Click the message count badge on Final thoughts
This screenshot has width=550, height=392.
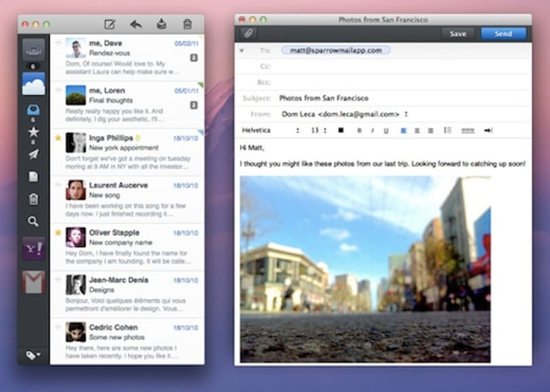coord(194,105)
